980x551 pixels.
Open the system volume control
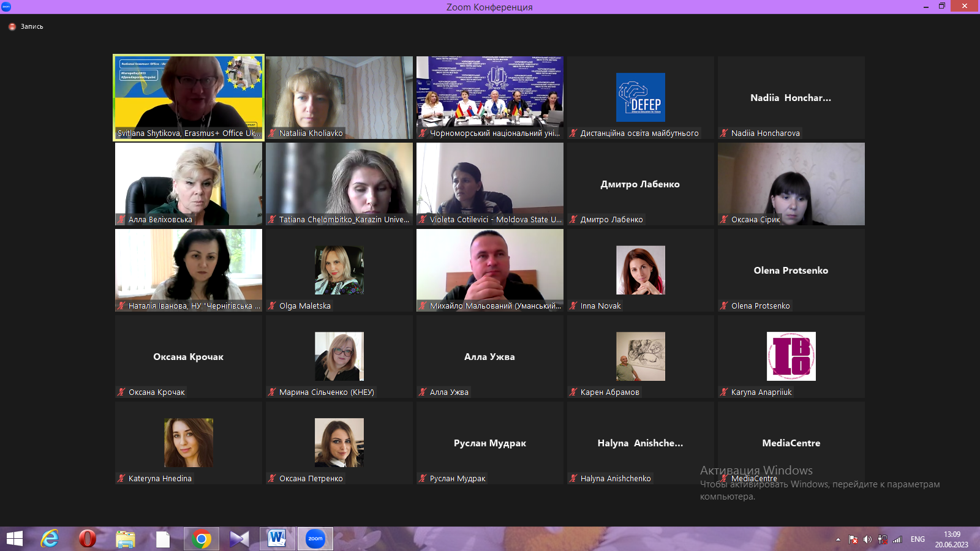867,539
